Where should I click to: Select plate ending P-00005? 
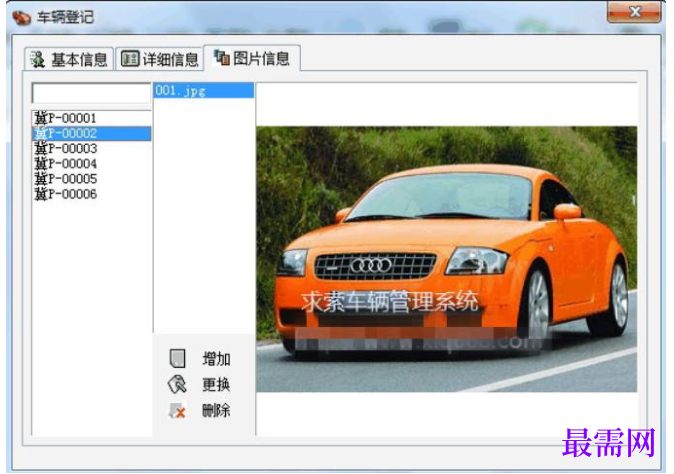pos(92,178)
